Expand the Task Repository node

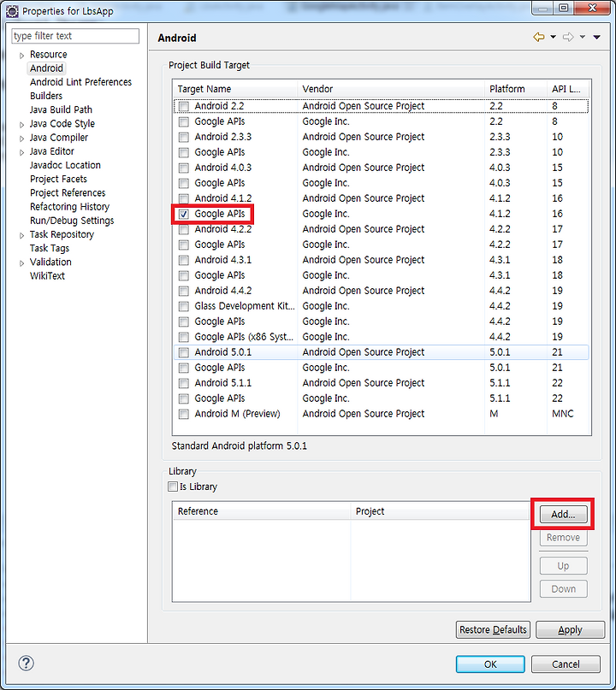(x=21, y=235)
